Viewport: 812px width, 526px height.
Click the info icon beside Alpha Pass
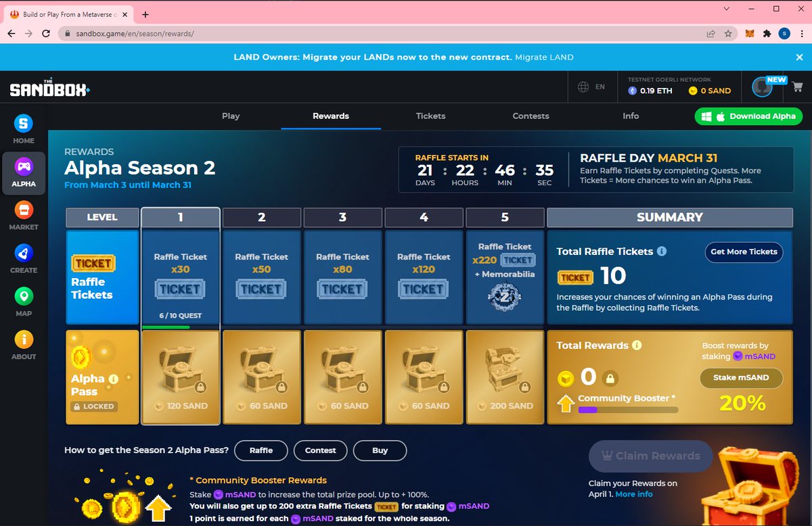[x=113, y=379]
